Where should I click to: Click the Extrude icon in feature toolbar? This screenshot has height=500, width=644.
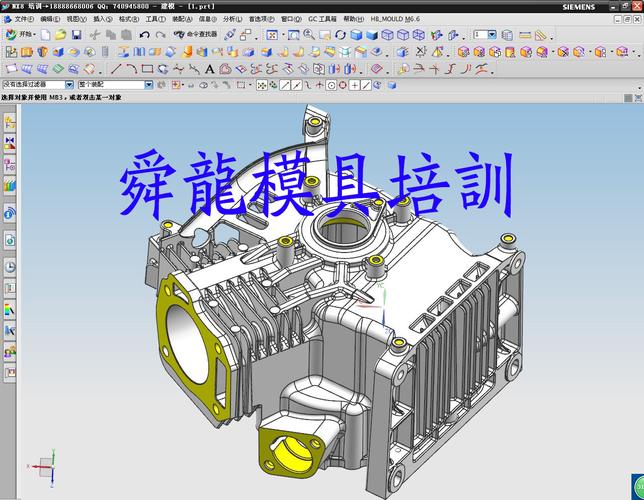click(x=27, y=52)
